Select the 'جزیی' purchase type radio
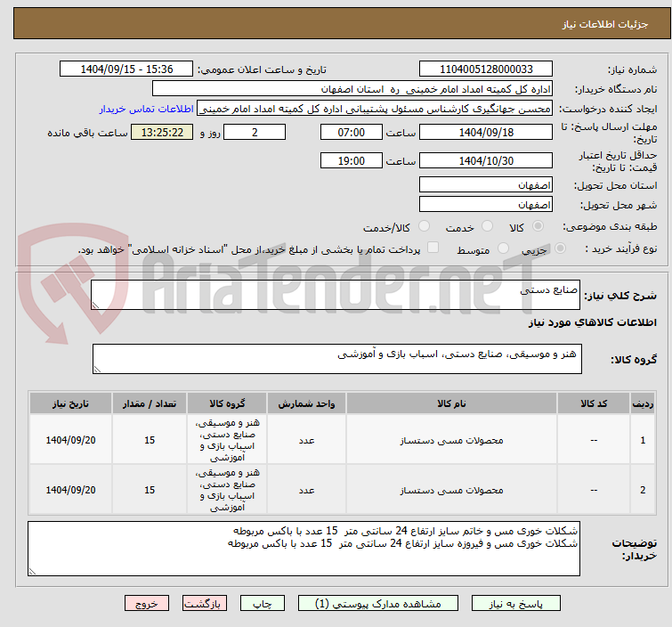Image resolution: width=672 pixels, height=627 pixels. point(560,248)
